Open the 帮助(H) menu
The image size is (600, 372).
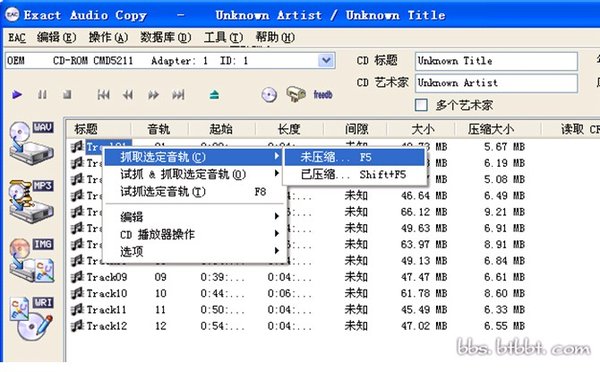point(275,38)
